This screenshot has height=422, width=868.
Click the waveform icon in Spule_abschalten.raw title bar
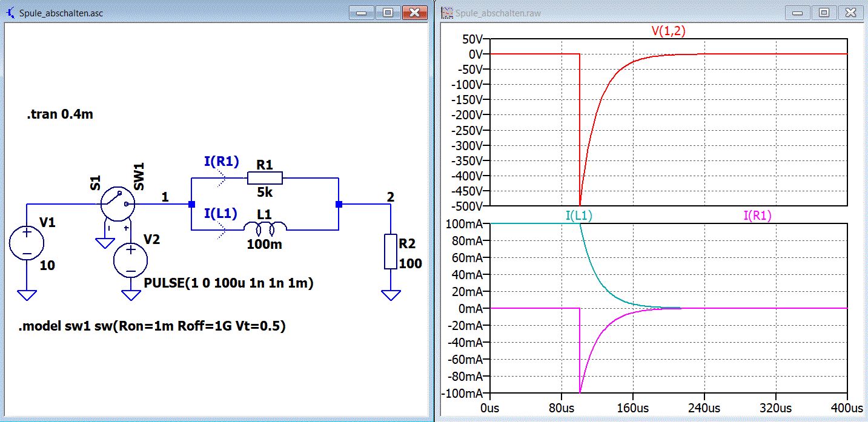click(447, 13)
